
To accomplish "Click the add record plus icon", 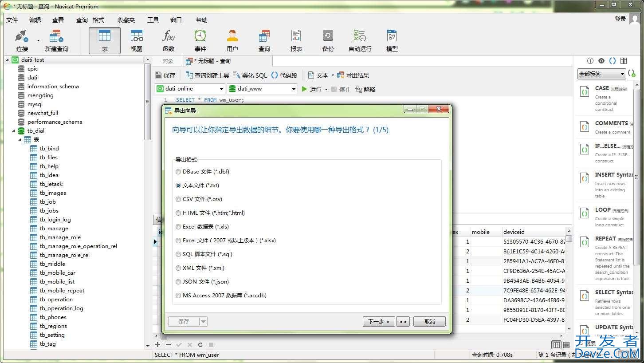I will point(157,345).
